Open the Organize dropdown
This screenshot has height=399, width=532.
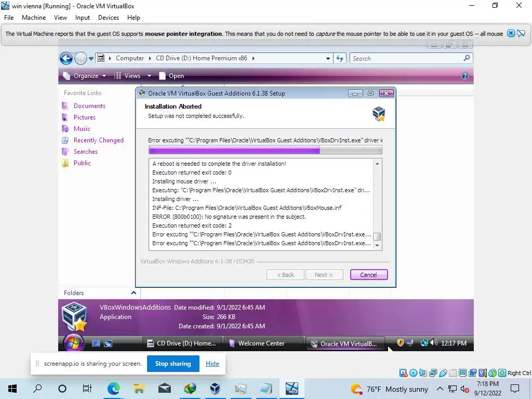85,76
